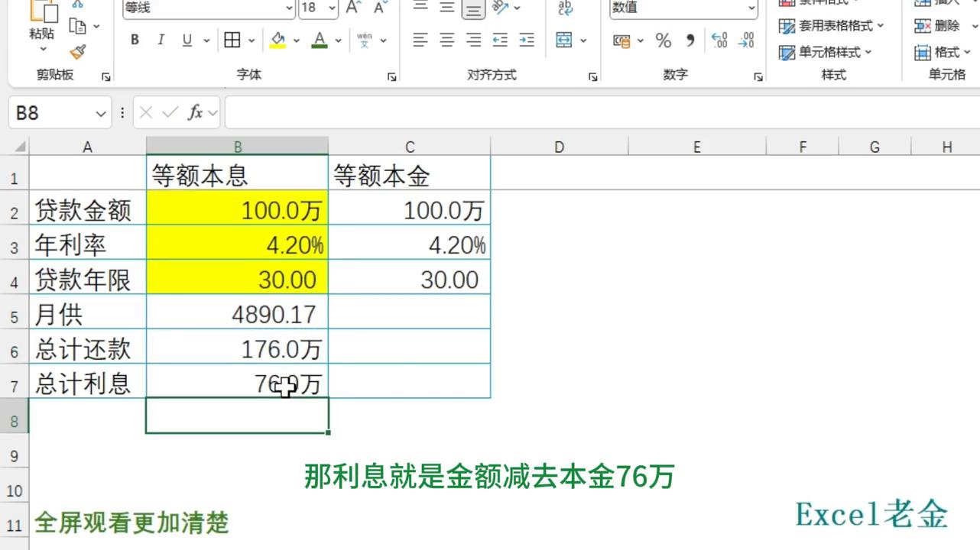Toggle bold formatting
The width and height of the screenshot is (980, 550).
coord(135,40)
